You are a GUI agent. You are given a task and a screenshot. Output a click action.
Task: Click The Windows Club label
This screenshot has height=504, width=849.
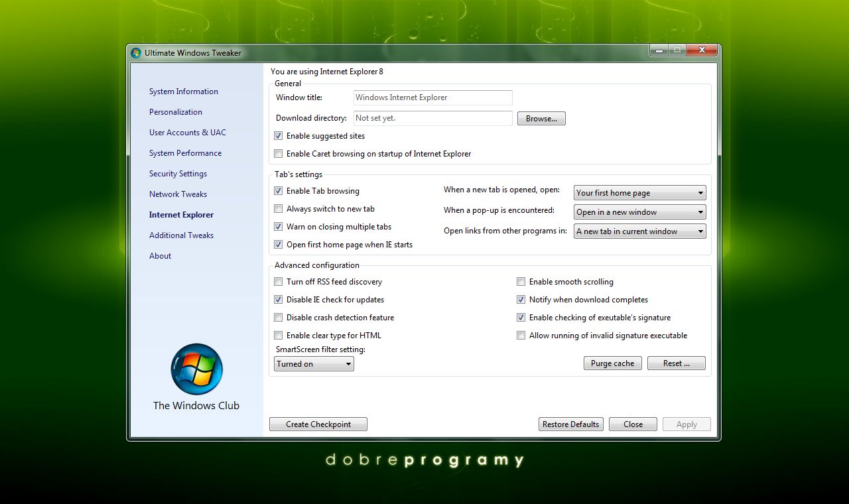coord(196,406)
